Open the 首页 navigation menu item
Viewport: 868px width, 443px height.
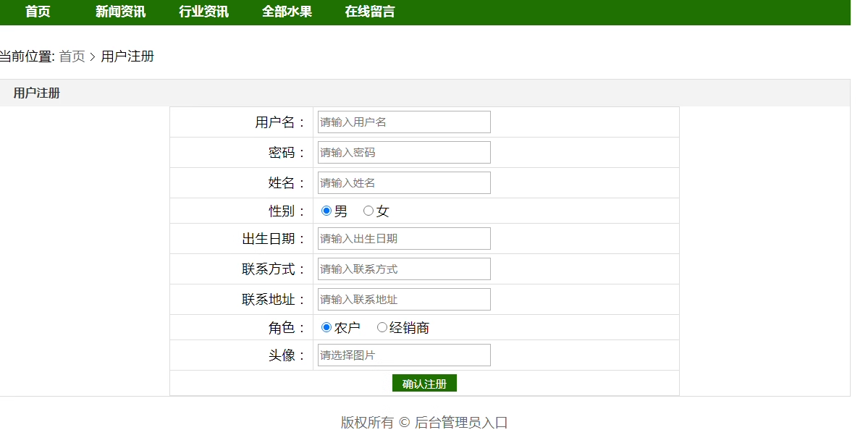click(38, 12)
